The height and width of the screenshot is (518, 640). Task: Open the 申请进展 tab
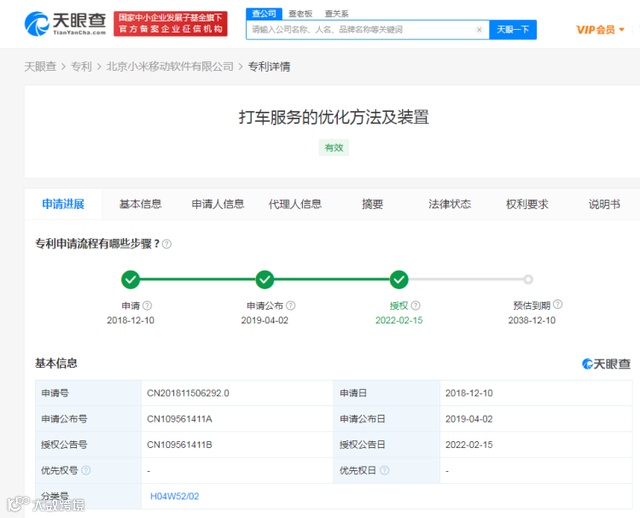tap(63, 204)
